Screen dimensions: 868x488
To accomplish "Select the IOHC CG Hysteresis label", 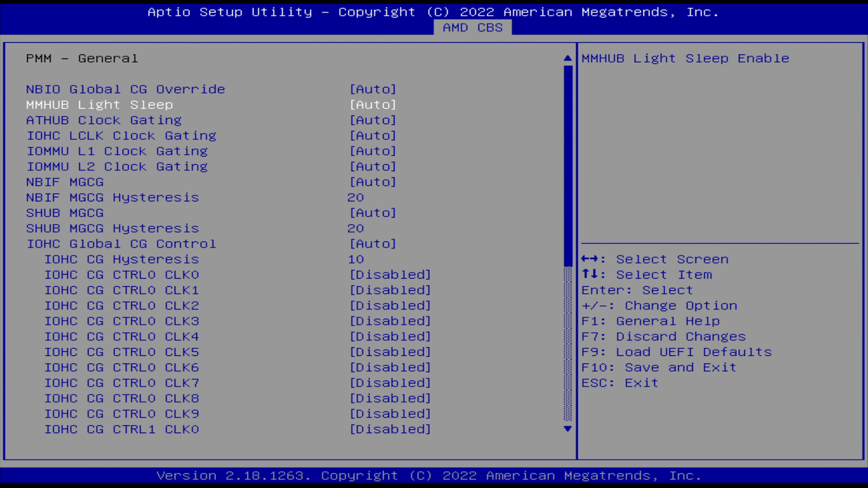I will pos(122,260).
